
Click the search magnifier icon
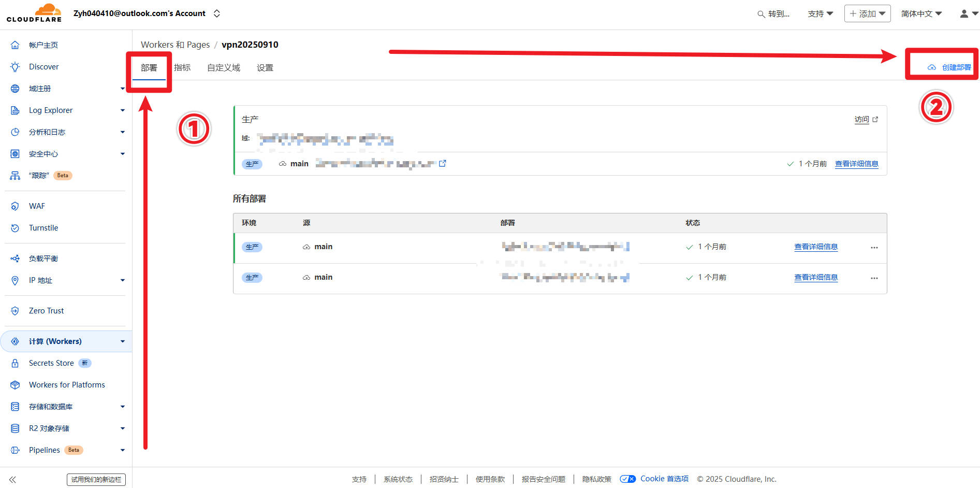pos(761,14)
